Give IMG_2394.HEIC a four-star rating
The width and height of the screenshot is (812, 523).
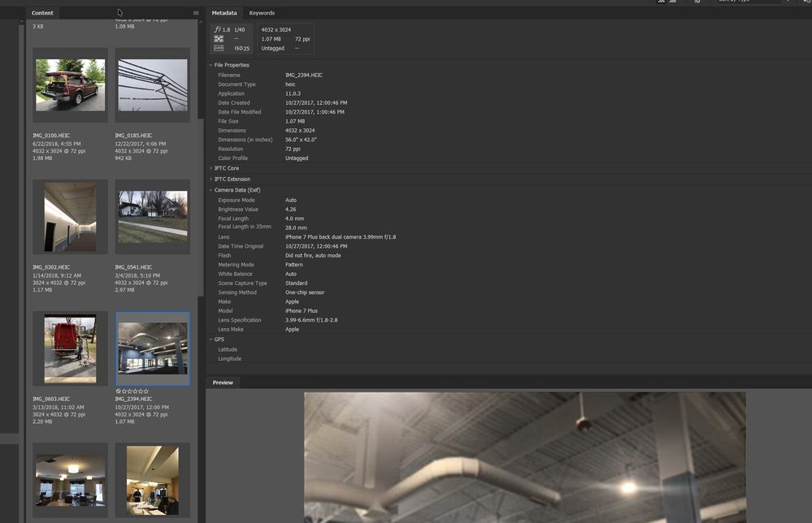click(x=141, y=391)
